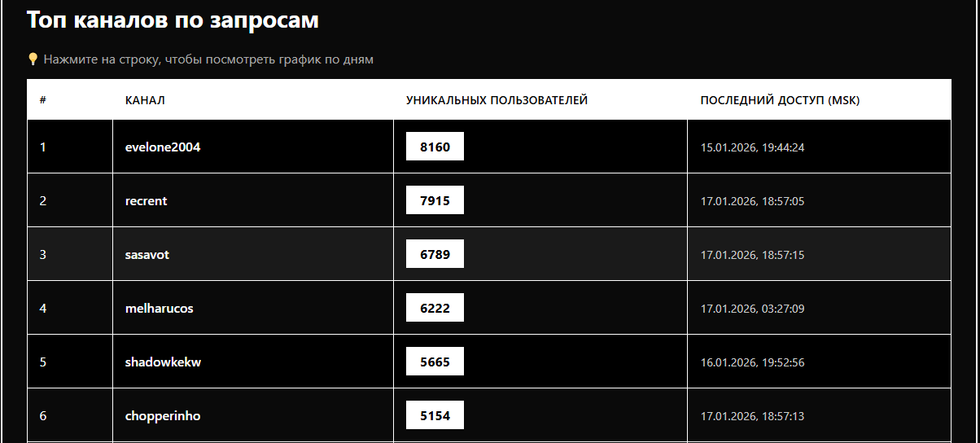Open the chopperinho channel row
This screenshot has height=443, width=980.
(x=489, y=415)
